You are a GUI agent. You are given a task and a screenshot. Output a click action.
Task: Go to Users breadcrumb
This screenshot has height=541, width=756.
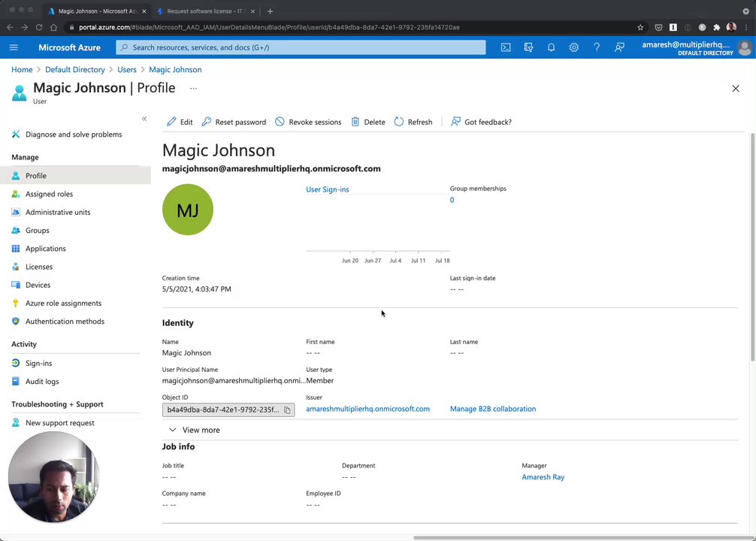127,69
